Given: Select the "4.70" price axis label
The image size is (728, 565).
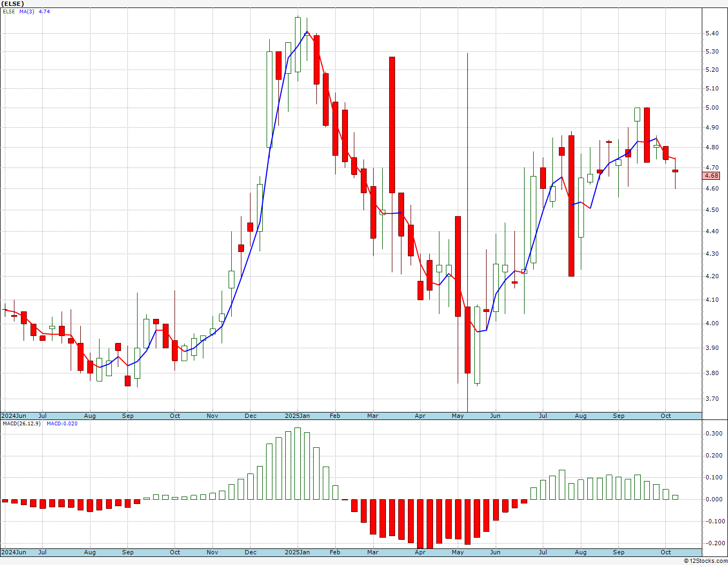Looking at the screenshot, I should pyautogui.click(x=712, y=167).
